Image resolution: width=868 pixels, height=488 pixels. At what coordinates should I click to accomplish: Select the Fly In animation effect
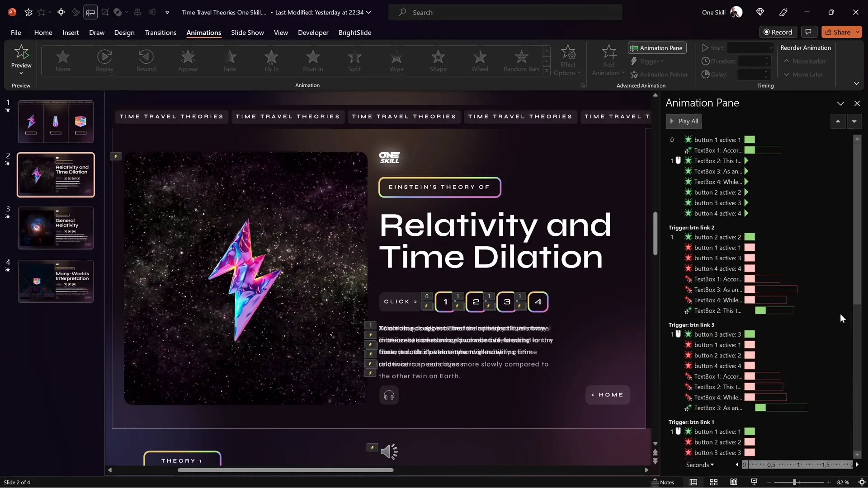point(271,60)
